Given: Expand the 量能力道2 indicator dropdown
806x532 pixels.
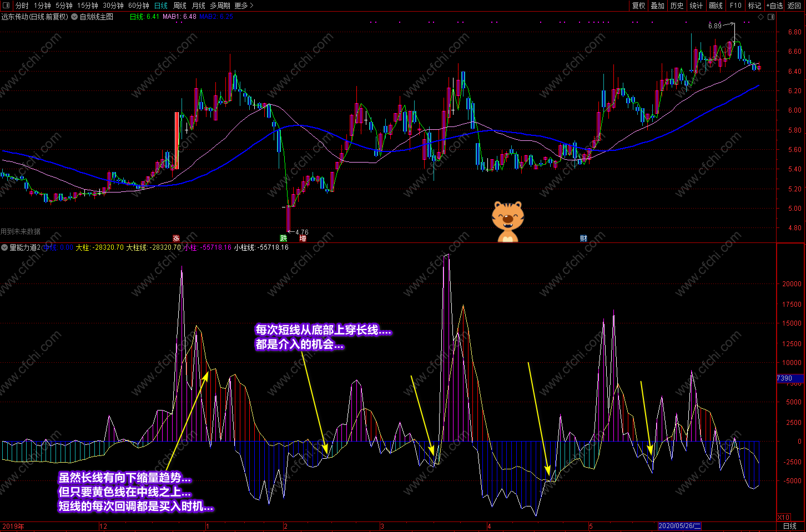Looking at the screenshot, I should [x=4, y=247].
